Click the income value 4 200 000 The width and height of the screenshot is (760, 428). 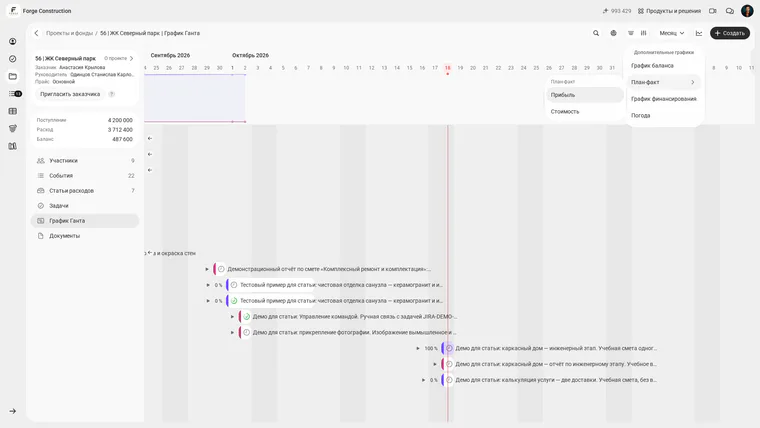pyautogui.click(x=120, y=120)
